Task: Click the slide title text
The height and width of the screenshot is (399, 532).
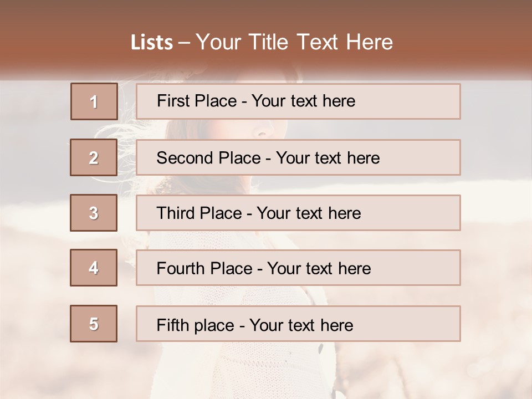Action: point(262,42)
